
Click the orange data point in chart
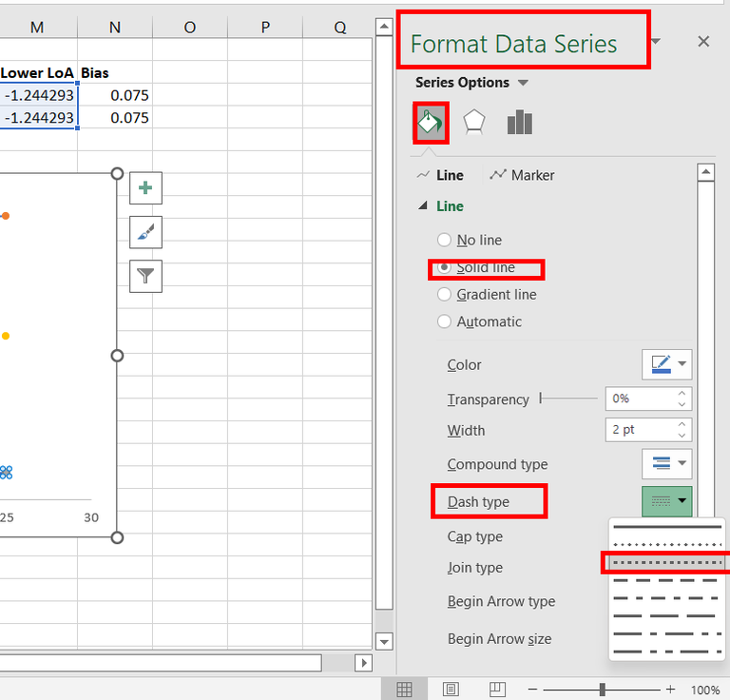click(x=6, y=216)
